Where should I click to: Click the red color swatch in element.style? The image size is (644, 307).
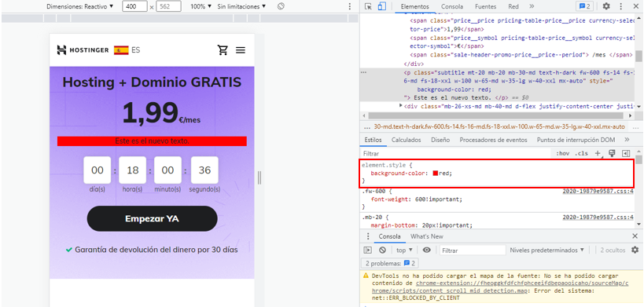pos(436,174)
